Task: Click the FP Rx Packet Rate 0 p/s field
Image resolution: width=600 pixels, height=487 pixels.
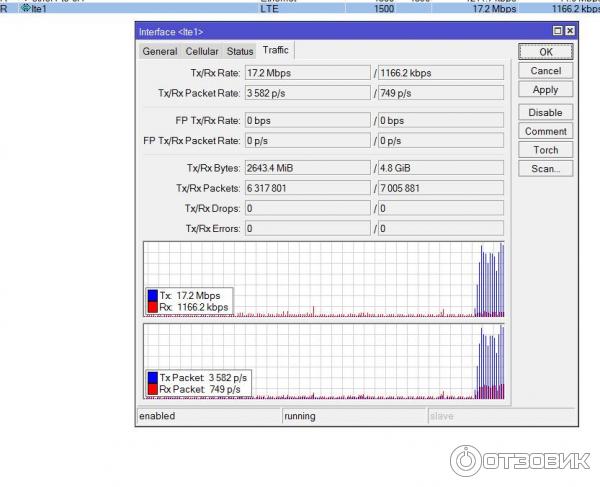Action: coord(441,141)
